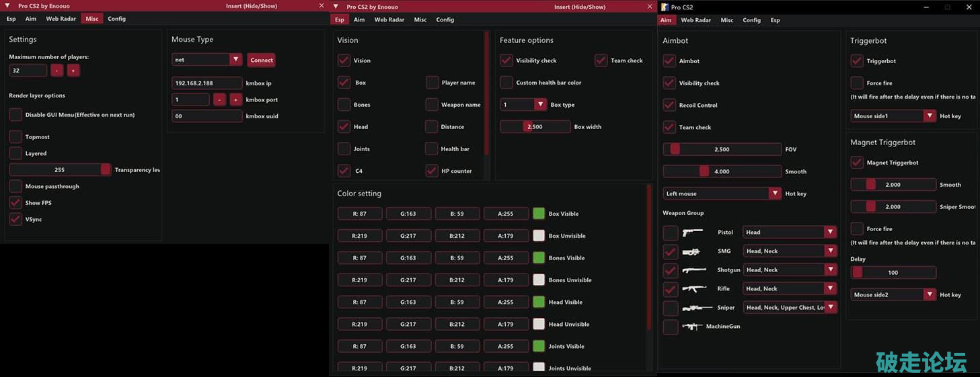Click the Shotgun weapon icon

[x=693, y=270]
